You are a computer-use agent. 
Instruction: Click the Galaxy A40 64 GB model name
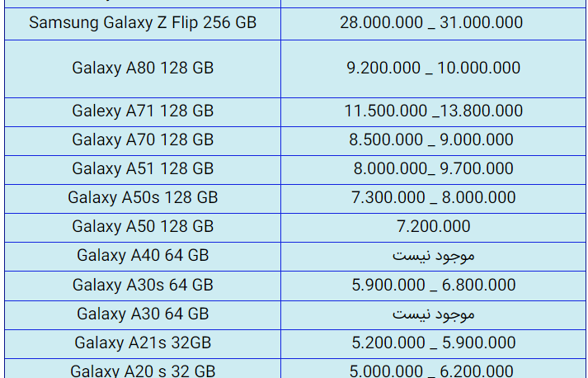[x=143, y=256]
